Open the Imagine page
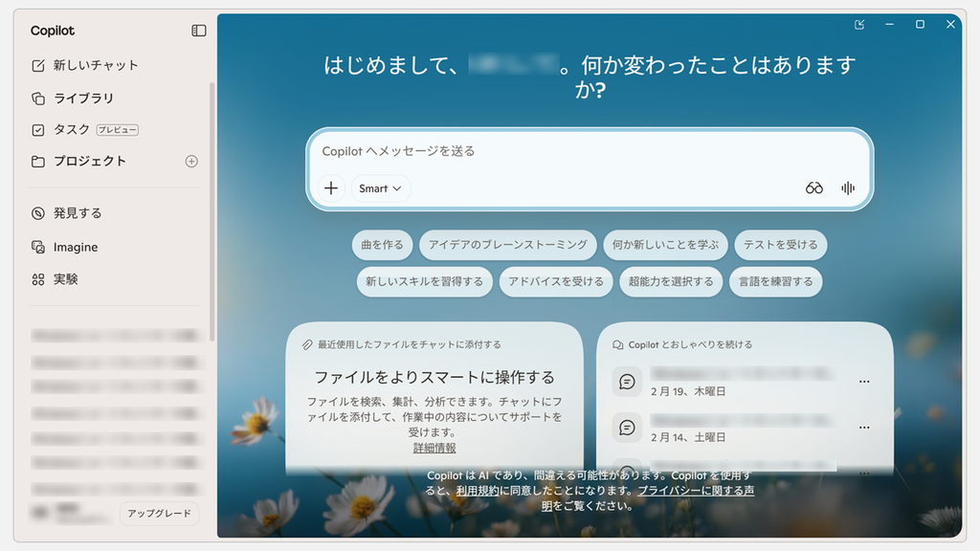 (64, 248)
